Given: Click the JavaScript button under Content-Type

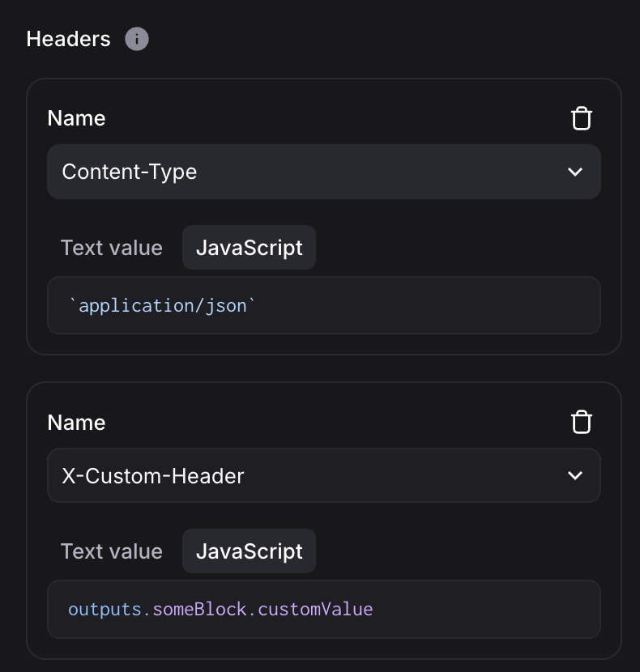Looking at the screenshot, I should point(249,247).
